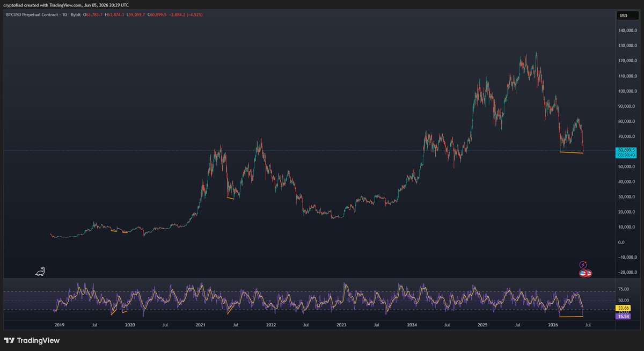Click the 50,000.0 price axis label
This screenshot has height=351, width=644.
point(627,167)
